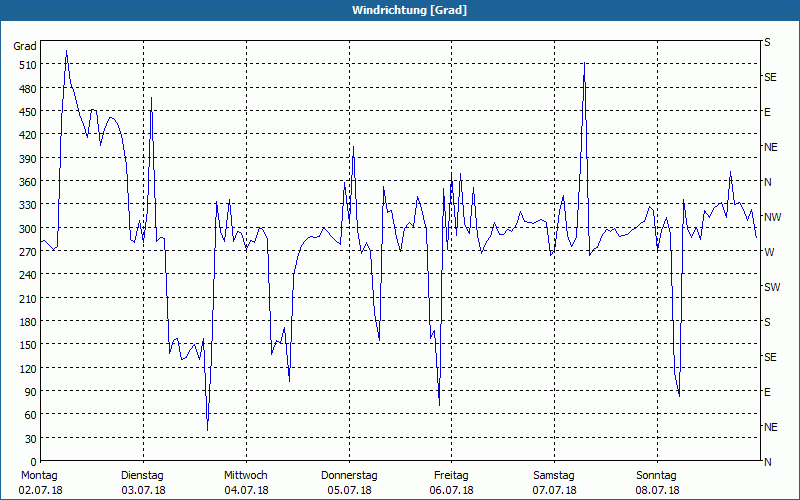
Task: Click the 'Freitag' day label
Action: point(451,476)
